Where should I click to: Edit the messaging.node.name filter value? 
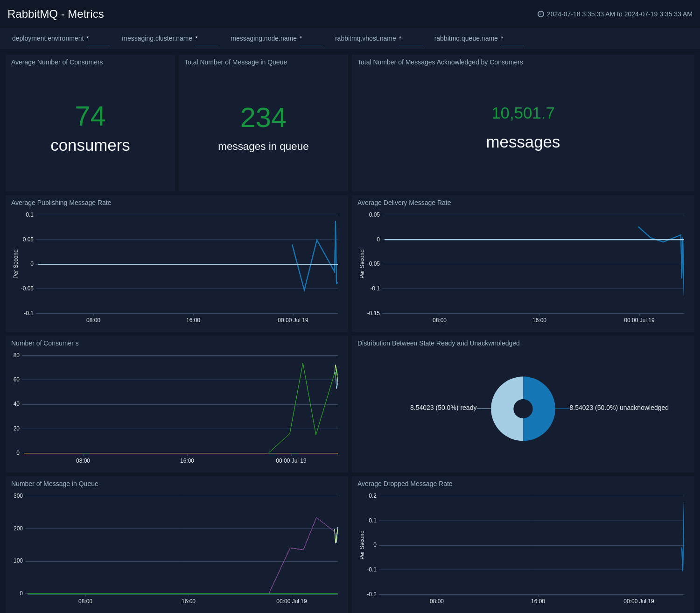311,39
